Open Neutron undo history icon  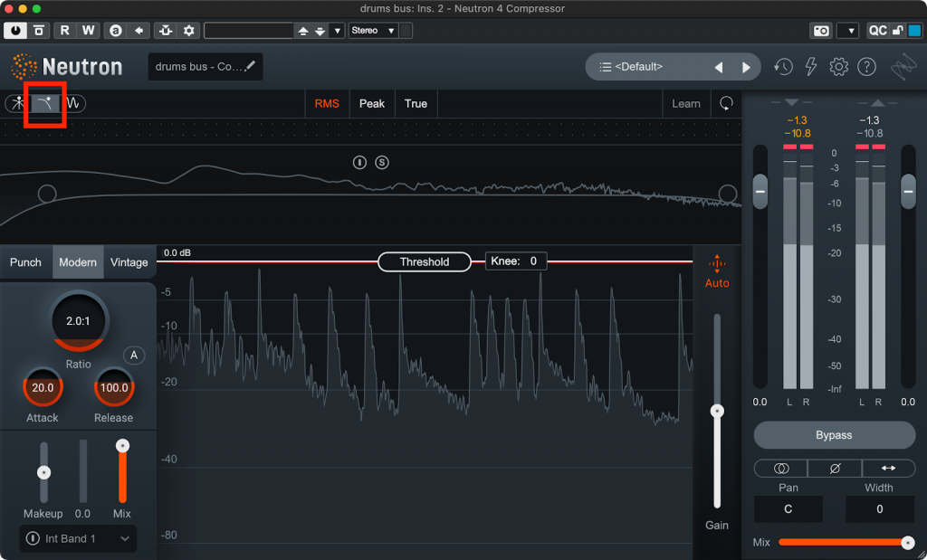[783, 67]
